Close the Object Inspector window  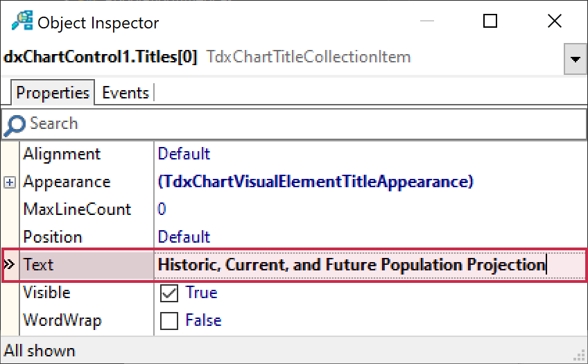click(554, 21)
